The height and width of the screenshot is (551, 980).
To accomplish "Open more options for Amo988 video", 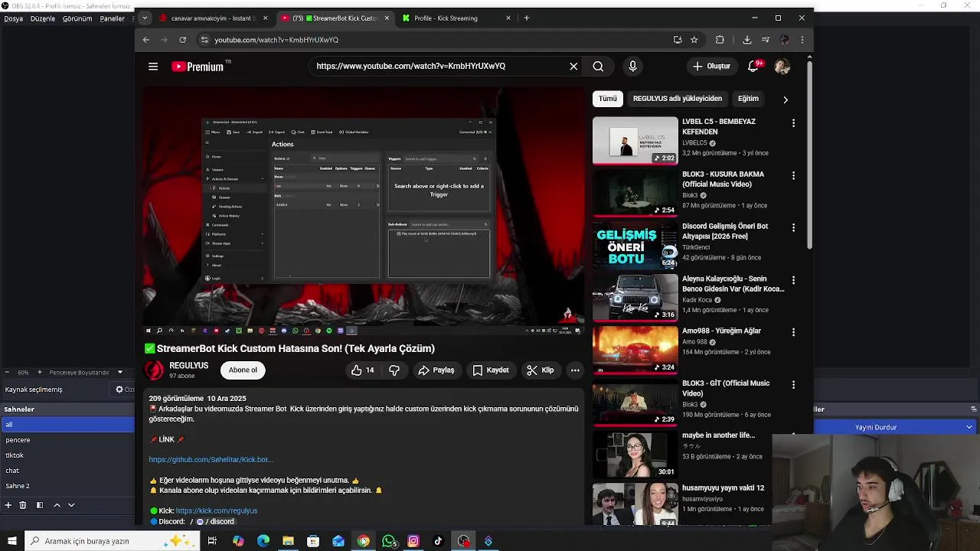I will tap(793, 332).
